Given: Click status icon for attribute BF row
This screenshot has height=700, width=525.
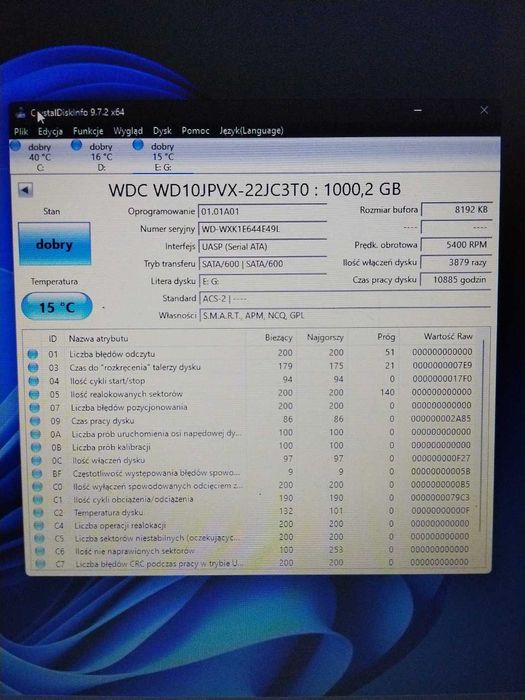Looking at the screenshot, I should click(x=37, y=473).
